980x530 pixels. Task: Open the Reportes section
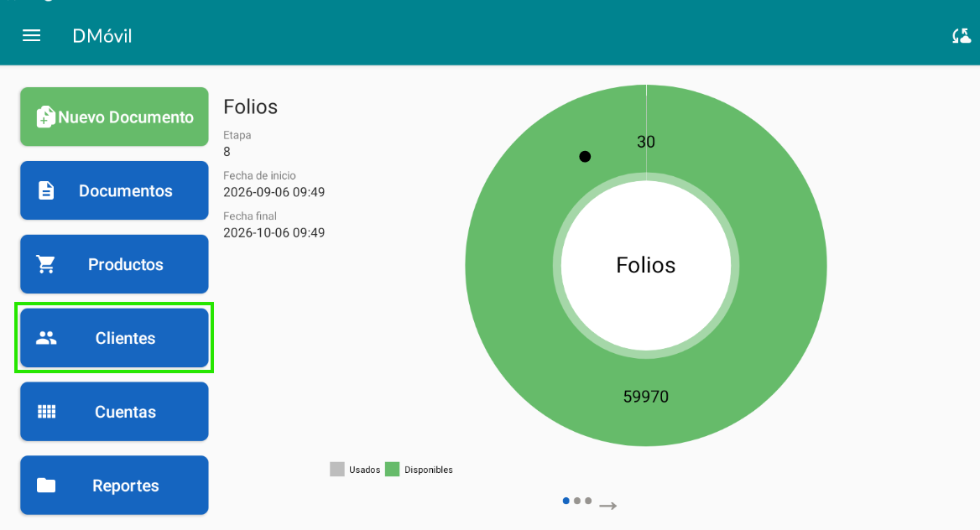click(114, 485)
